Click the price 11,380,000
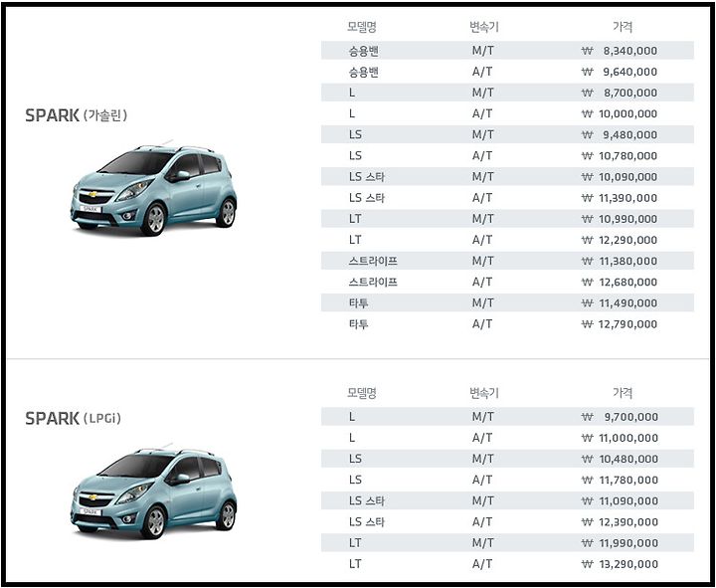 [627, 261]
